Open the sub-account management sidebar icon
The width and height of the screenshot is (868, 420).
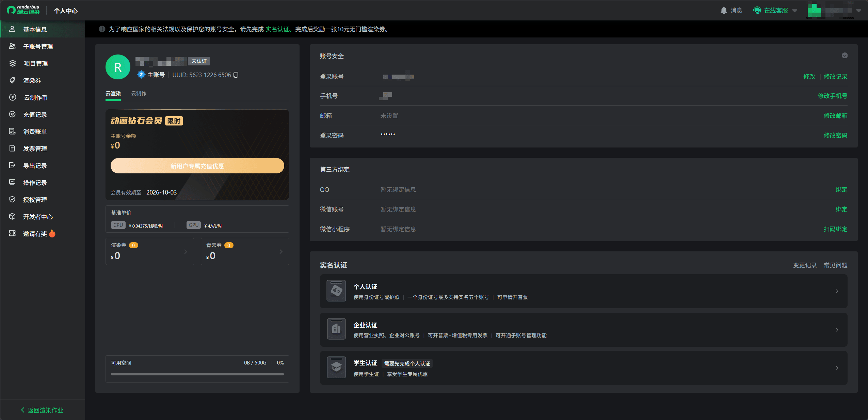[x=12, y=46]
